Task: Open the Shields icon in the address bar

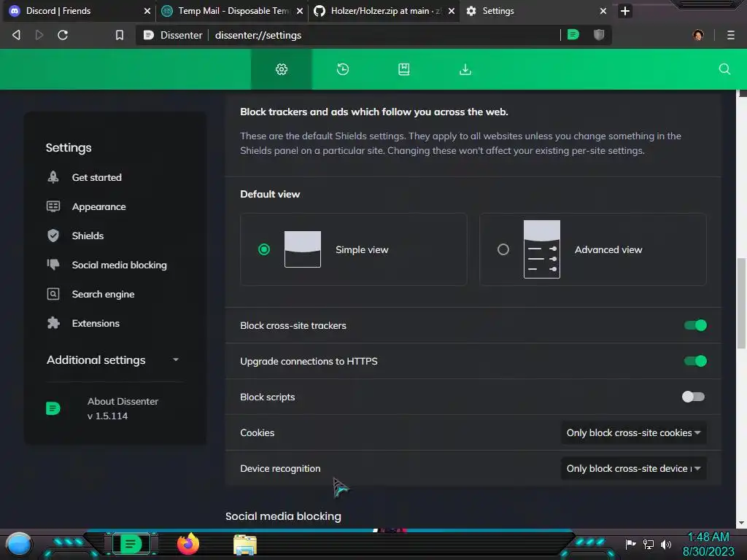Action: pyautogui.click(x=599, y=35)
